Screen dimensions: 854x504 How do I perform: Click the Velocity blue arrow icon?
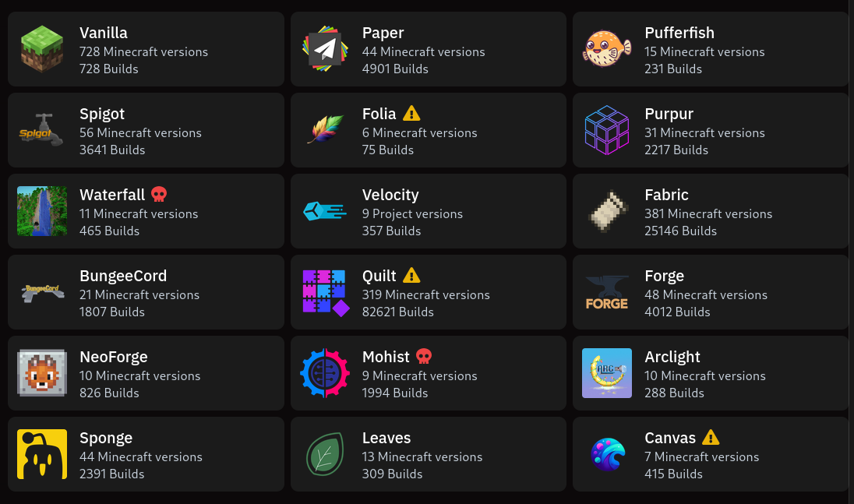point(325,211)
